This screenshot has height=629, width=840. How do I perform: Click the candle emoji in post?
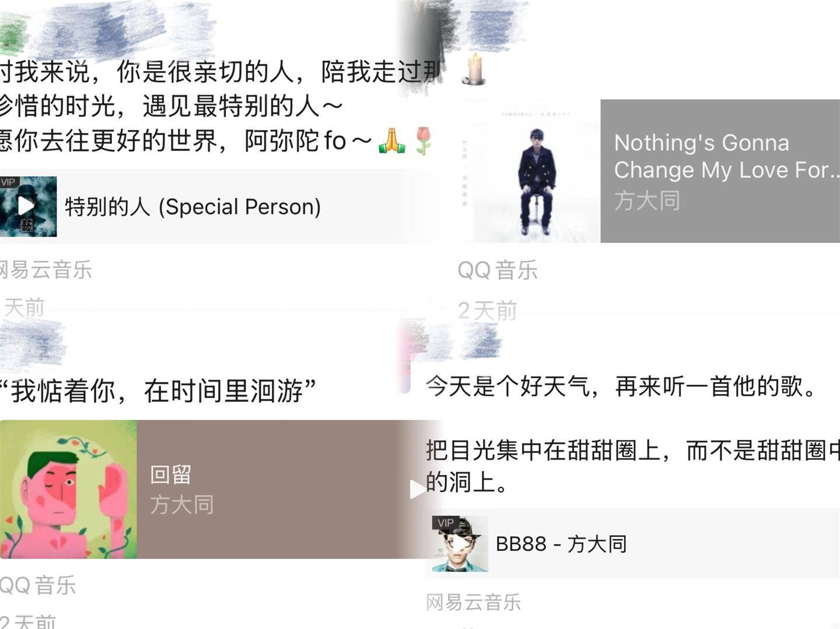click(x=474, y=69)
